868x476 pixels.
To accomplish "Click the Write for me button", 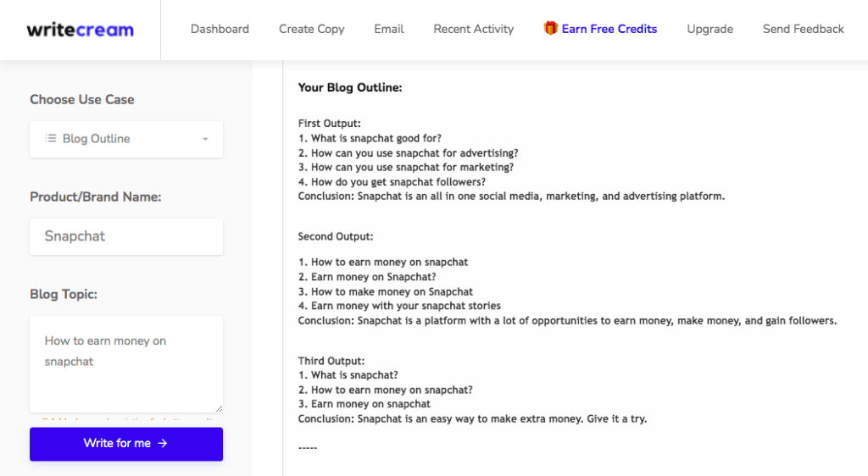I will tap(126, 444).
